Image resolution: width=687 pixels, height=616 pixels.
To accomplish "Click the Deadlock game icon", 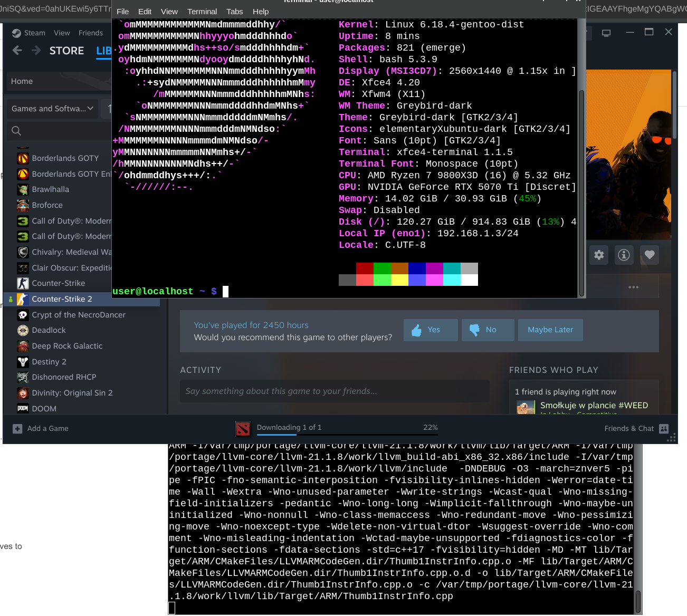I will pos(23,330).
